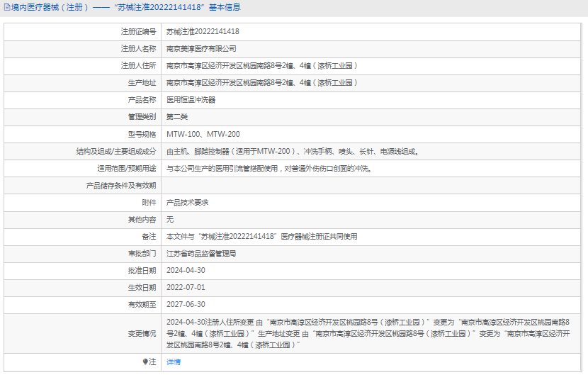Click the 生产地址 label

142,83
